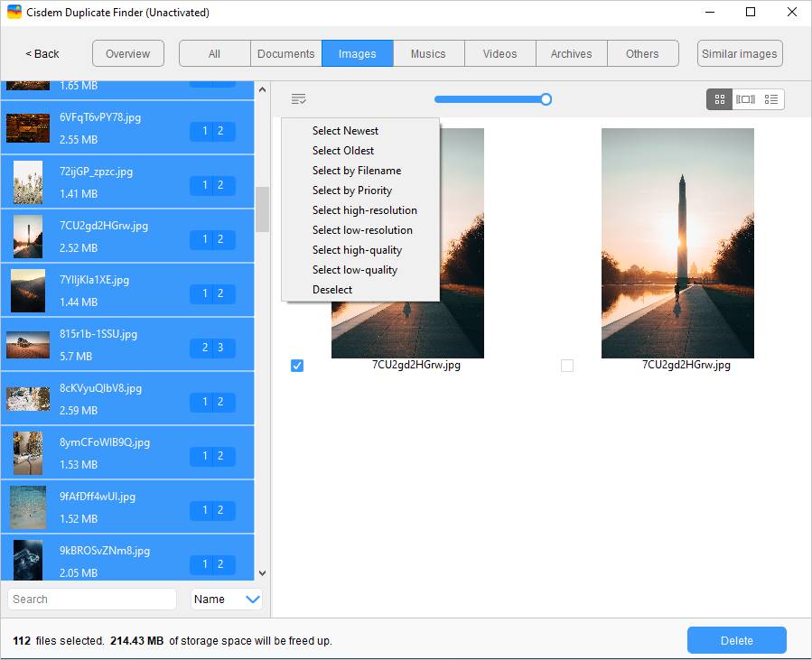
Task: Click the Similar images button
Action: (x=739, y=53)
